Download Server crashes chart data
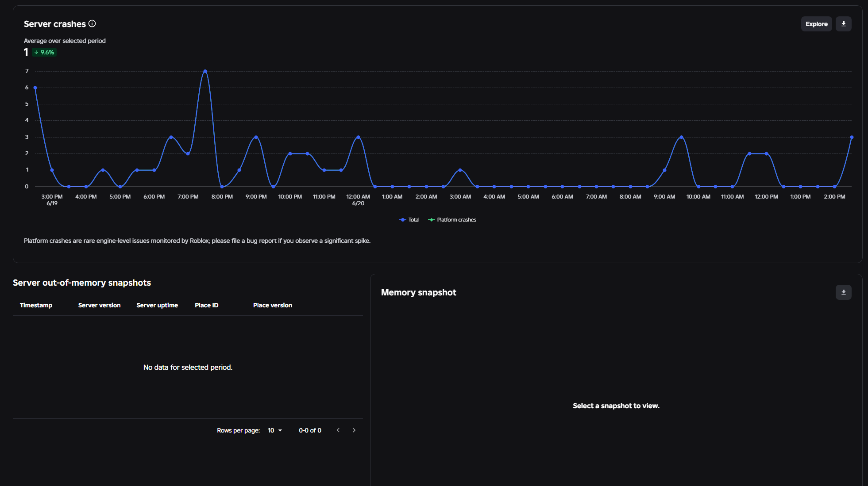The width and height of the screenshot is (868, 486). pyautogui.click(x=843, y=24)
